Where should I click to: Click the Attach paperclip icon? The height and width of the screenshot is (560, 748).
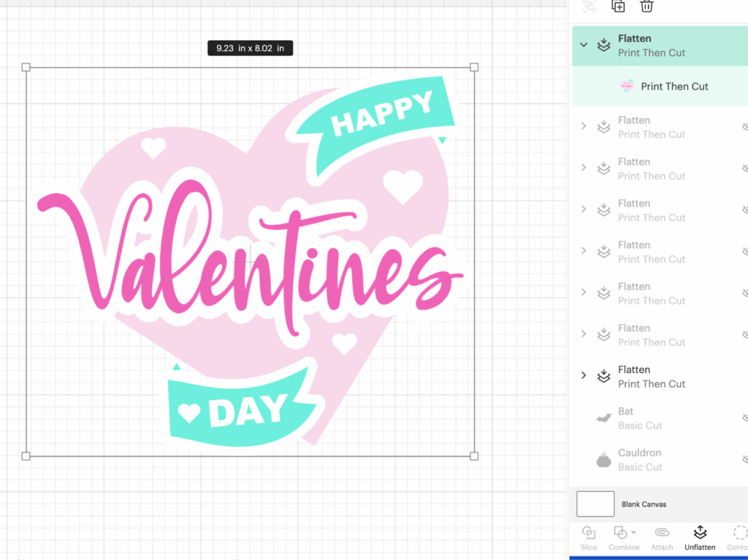point(662,532)
